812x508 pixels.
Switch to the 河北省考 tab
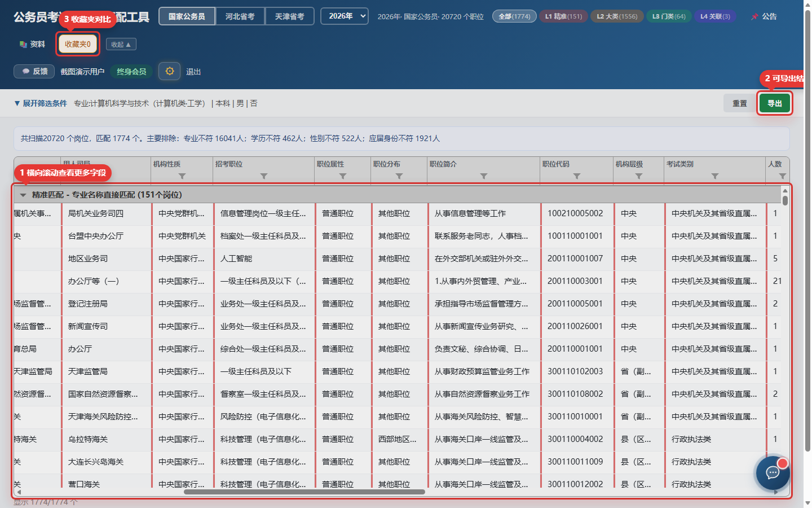[240, 16]
